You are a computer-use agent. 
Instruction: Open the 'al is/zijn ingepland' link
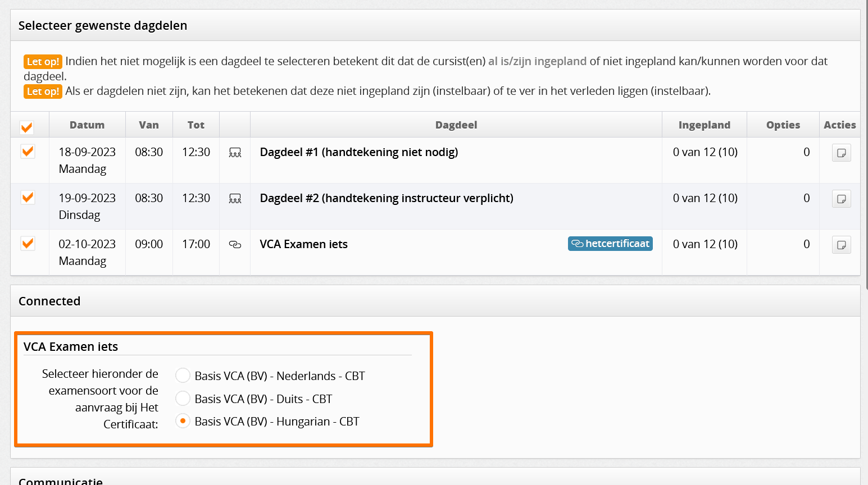point(537,61)
